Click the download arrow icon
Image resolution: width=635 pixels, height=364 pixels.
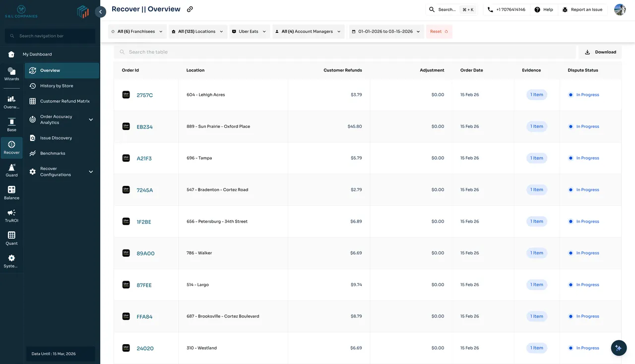click(x=587, y=52)
